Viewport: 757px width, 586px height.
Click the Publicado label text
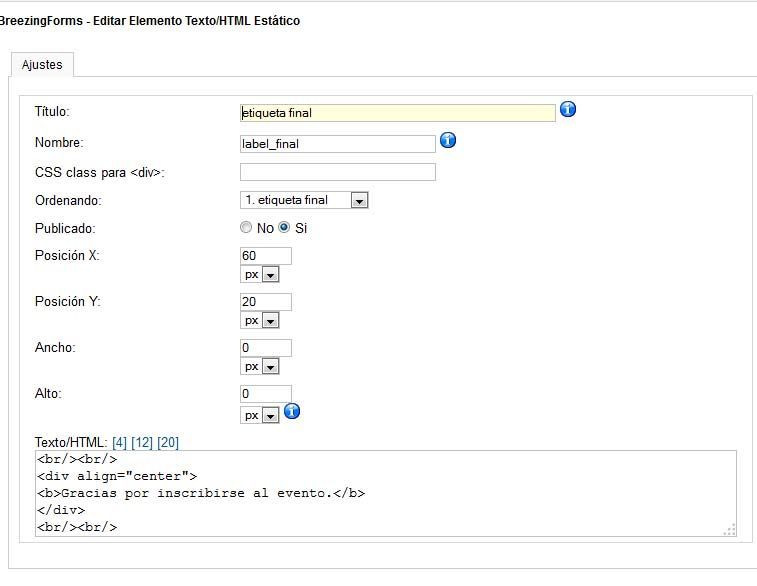(x=65, y=228)
